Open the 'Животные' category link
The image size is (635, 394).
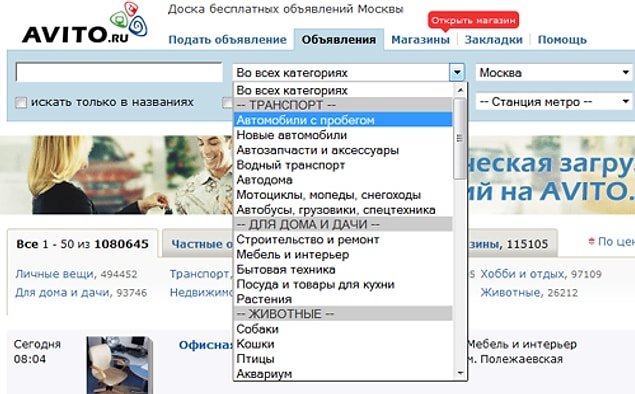[x=510, y=292]
